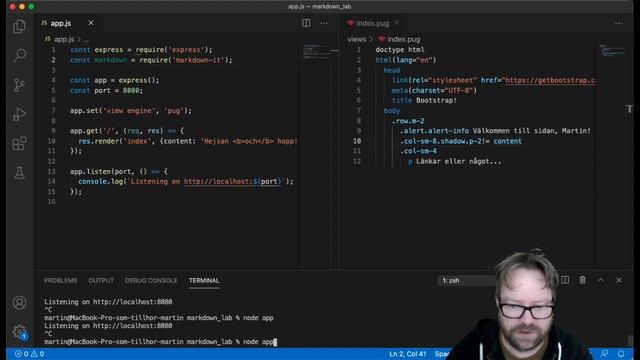Click the views breadcrumb in right editor
640x360 pixels.
coord(357,40)
